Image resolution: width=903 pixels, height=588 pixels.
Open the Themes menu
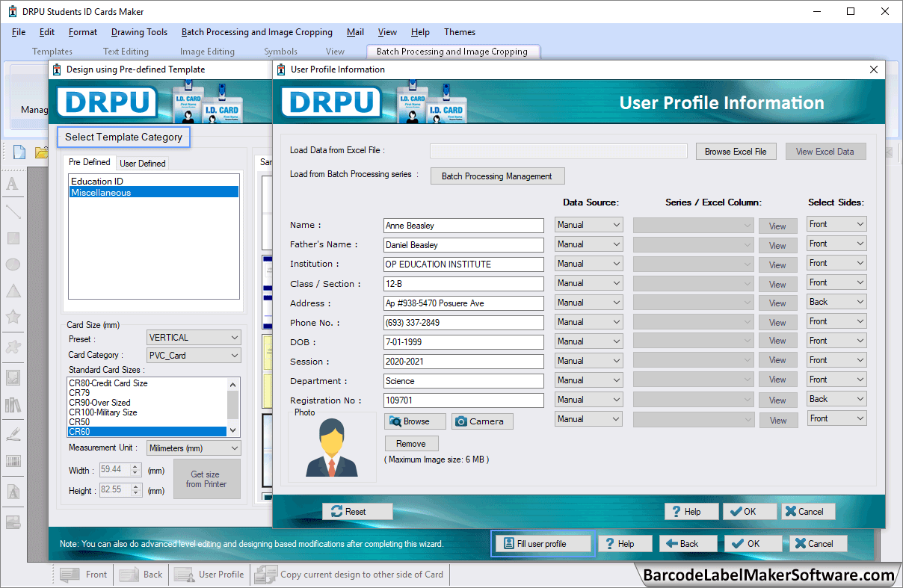460,32
